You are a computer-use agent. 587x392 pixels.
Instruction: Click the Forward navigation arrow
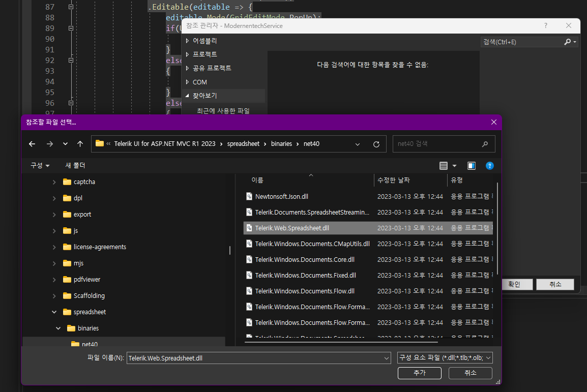click(x=48, y=144)
